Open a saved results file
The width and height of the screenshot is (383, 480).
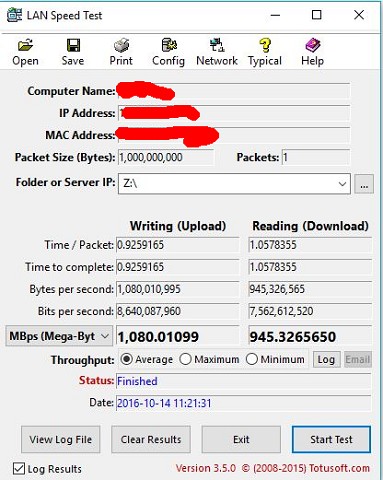pyautogui.click(x=25, y=52)
